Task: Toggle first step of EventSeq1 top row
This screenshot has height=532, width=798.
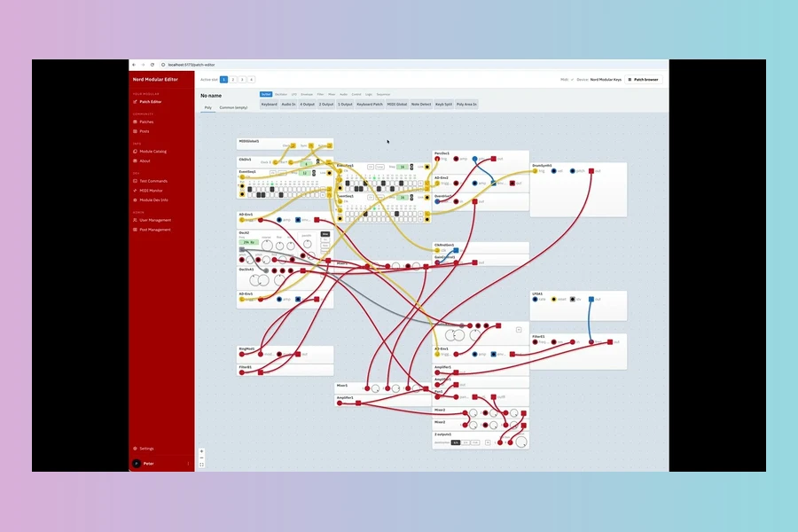Action: point(250,189)
